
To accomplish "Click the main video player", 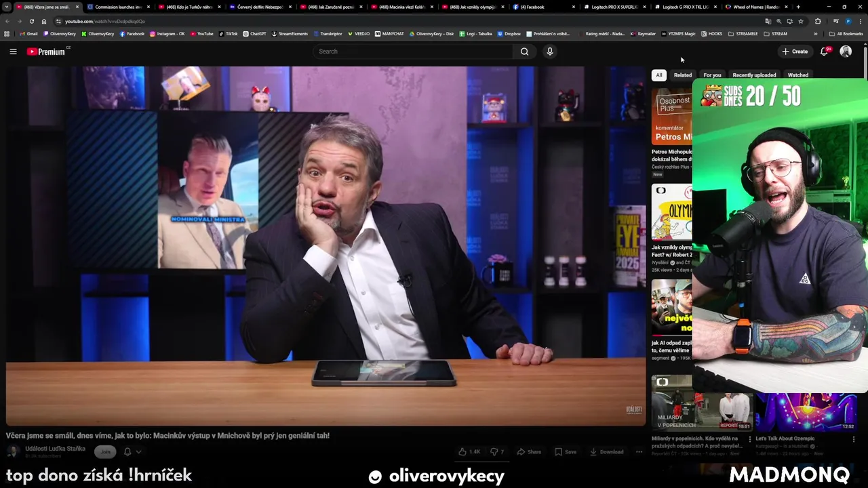I will (325, 246).
